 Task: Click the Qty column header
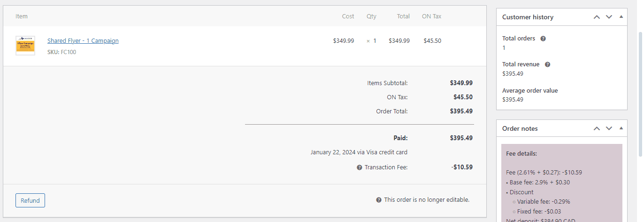[x=371, y=16]
